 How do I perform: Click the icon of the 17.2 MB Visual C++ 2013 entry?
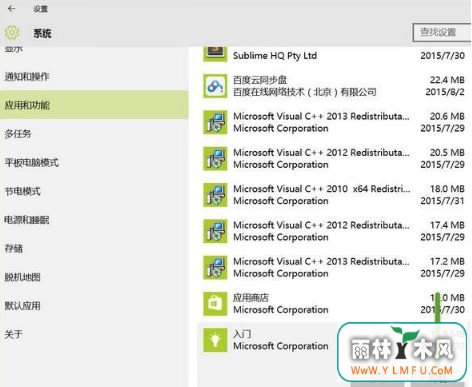pyautogui.click(x=215, y=268)
